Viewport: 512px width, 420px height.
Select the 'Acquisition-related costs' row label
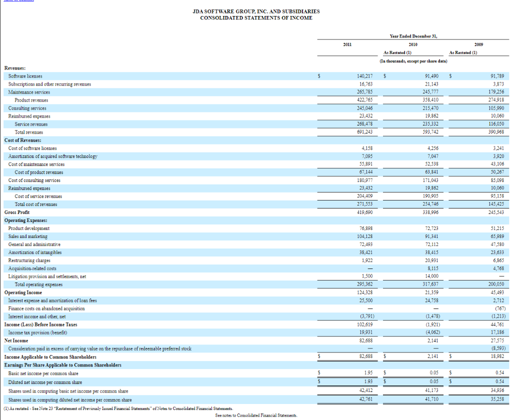click(x=32, y=268)
